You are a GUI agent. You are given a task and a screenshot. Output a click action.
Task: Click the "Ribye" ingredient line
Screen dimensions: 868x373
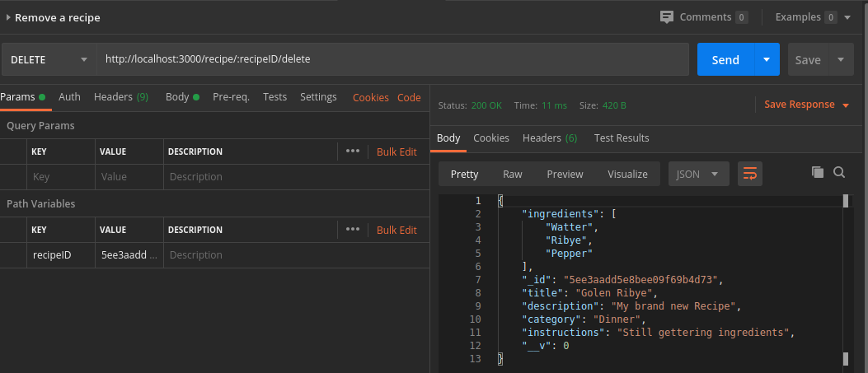pos(566,240)
